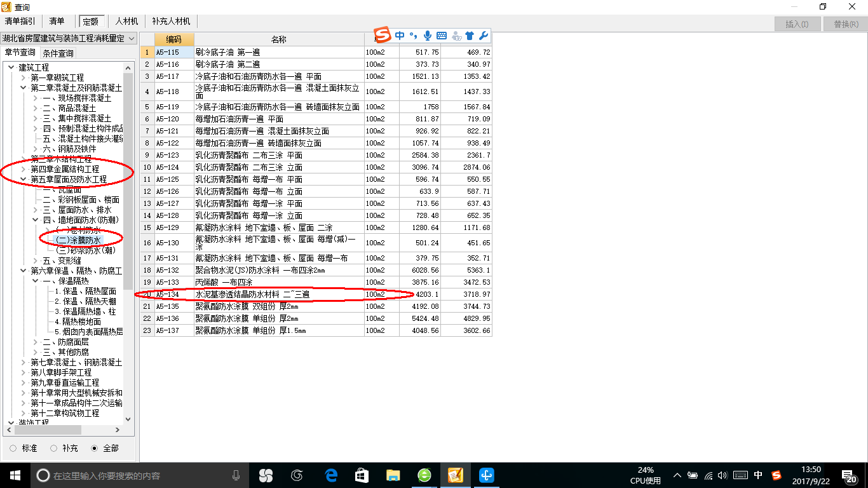
Task: Switch to the 人材机 tab
Action: pos(126,21)
